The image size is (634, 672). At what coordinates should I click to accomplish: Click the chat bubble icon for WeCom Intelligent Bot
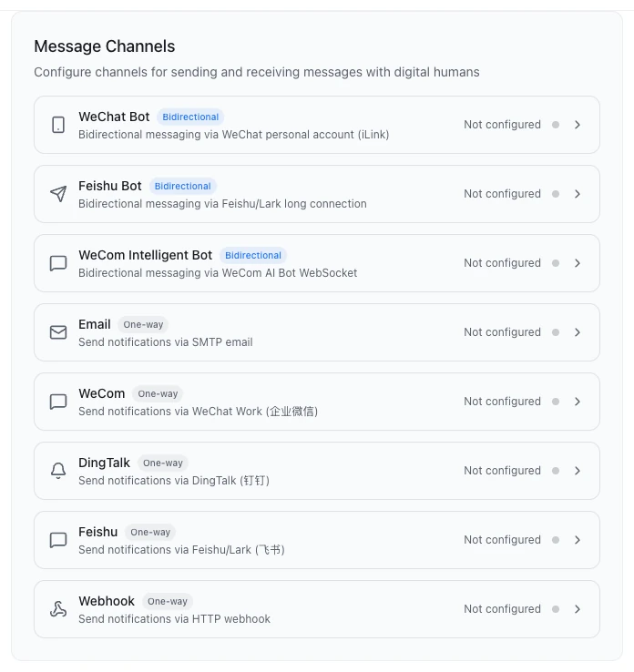58,263
